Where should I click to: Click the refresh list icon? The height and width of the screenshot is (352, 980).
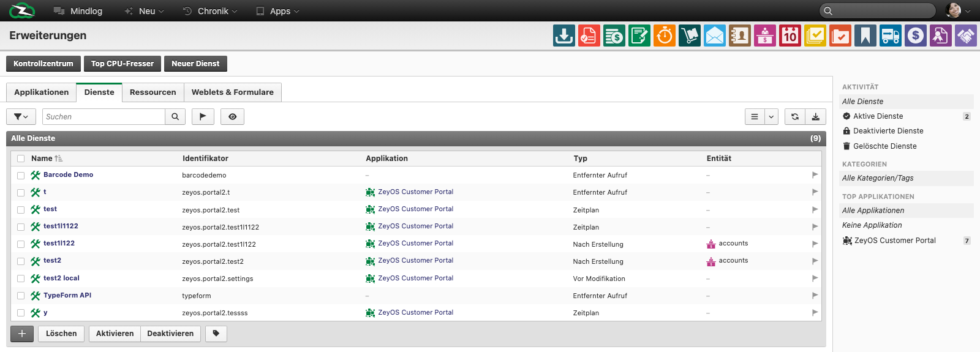click(795, 117)
